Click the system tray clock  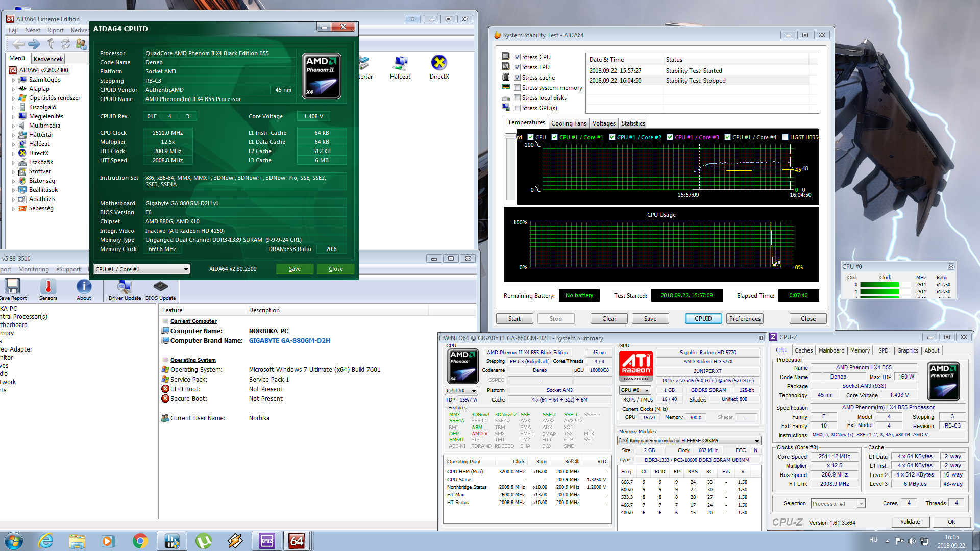951,541
